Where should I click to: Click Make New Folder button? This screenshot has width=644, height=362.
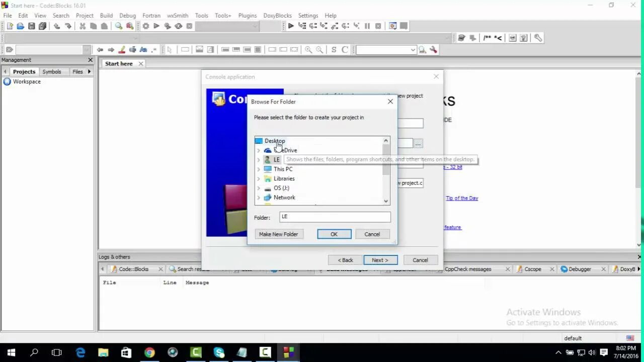[278, 234]
